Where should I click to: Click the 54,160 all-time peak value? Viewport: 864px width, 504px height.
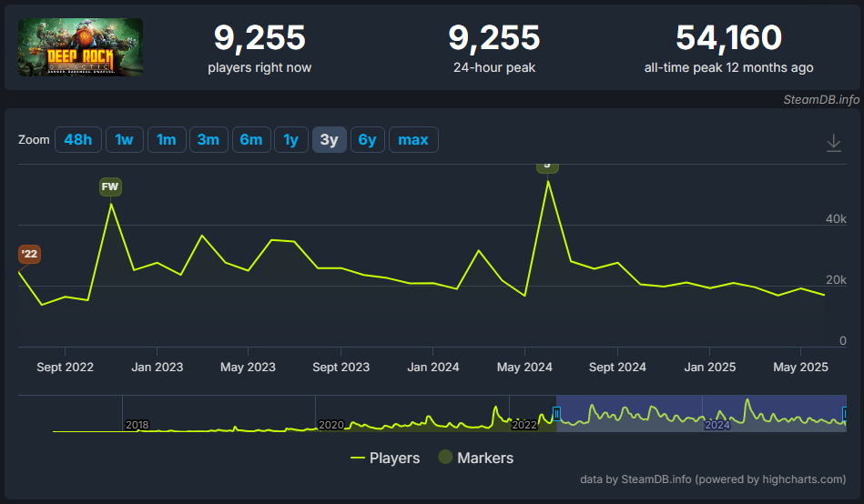[728, 37]
